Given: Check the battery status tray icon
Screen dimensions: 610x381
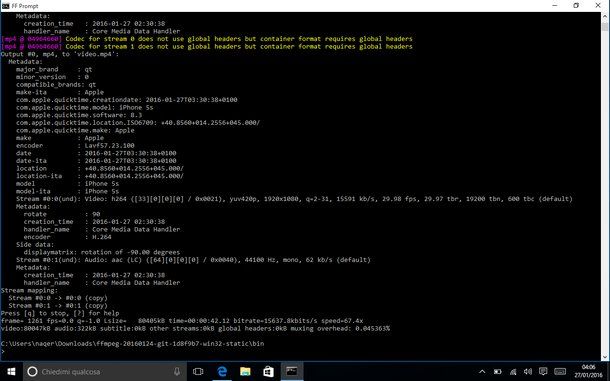Looking at the screenshot, I should tap(498, 372).
